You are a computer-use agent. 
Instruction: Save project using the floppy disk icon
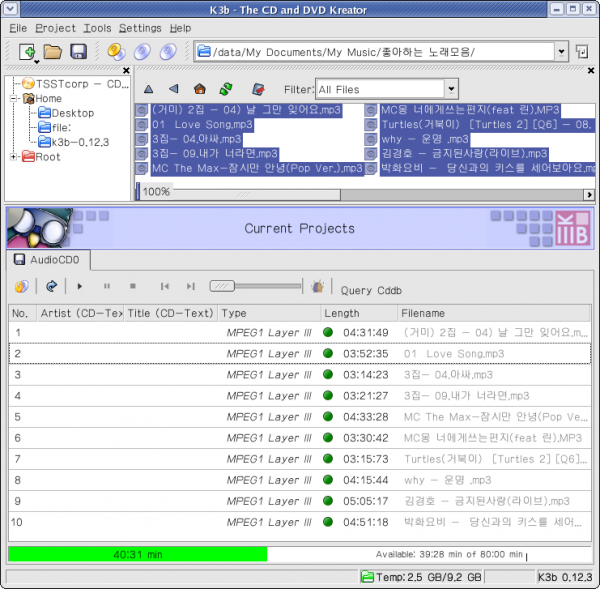pos(78,52)
